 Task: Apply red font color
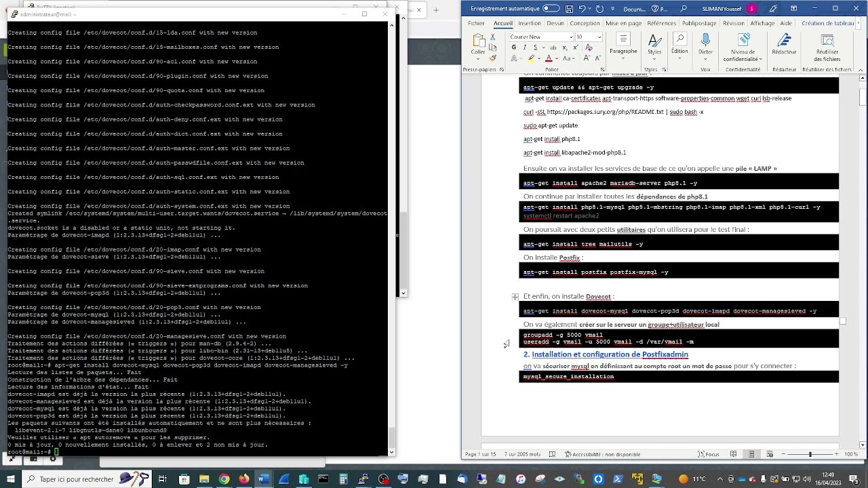pos(548,59)
